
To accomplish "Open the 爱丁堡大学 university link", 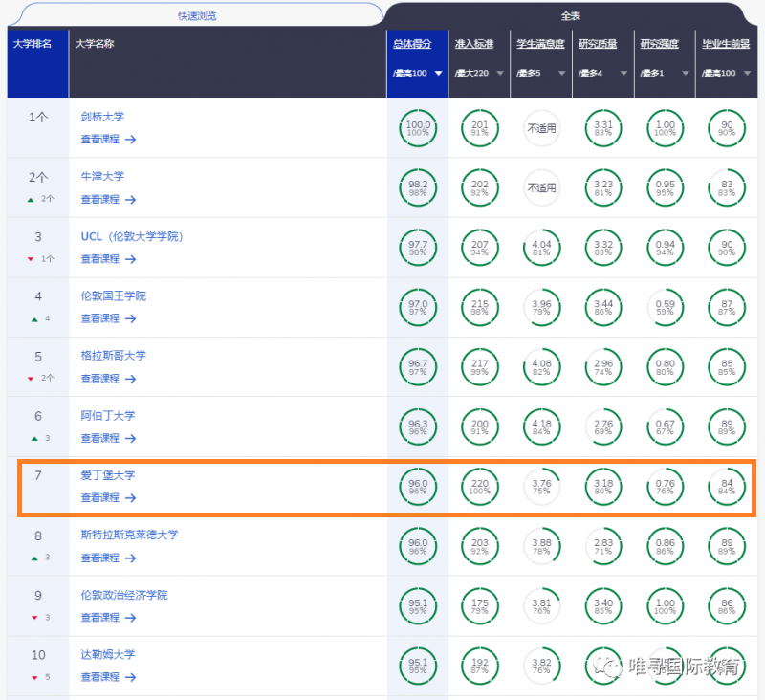I will [x=108, y=475].
